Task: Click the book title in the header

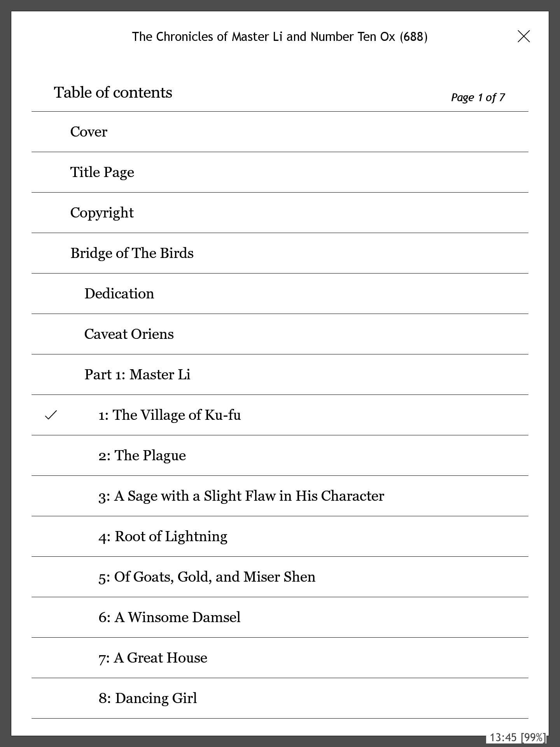Action: (x=280, y=37)
